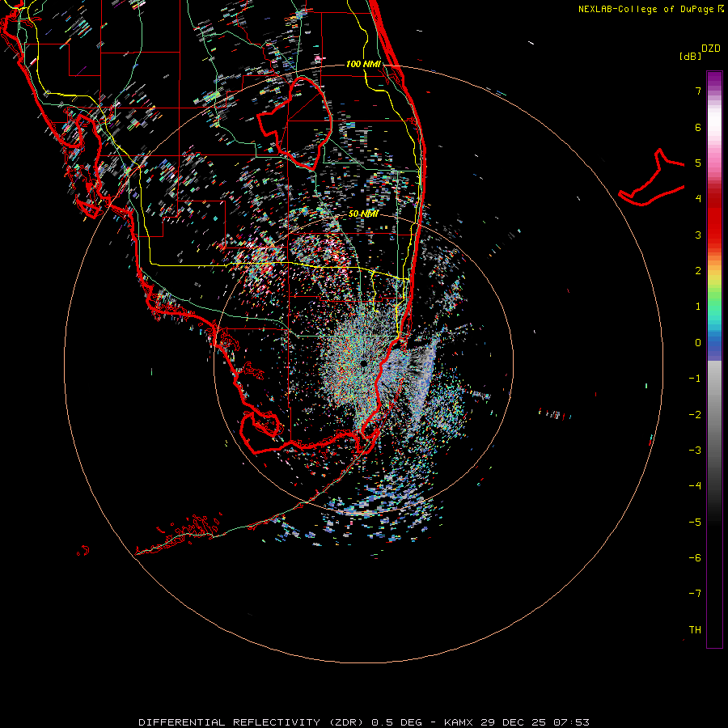This screenshot has height=728, width=728.
Task: Click the gray -2 dB segment of the color bar
Action: [x=714, y=415]
